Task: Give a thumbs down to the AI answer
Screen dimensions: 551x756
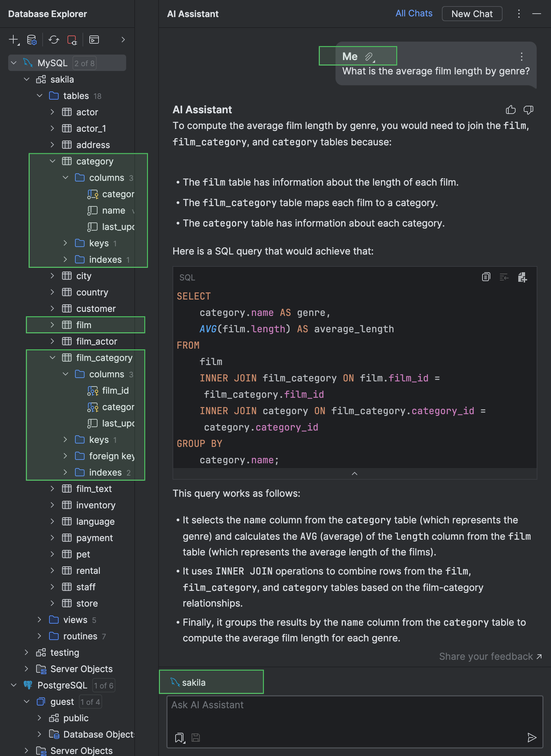Action: [x=529, y=110]
